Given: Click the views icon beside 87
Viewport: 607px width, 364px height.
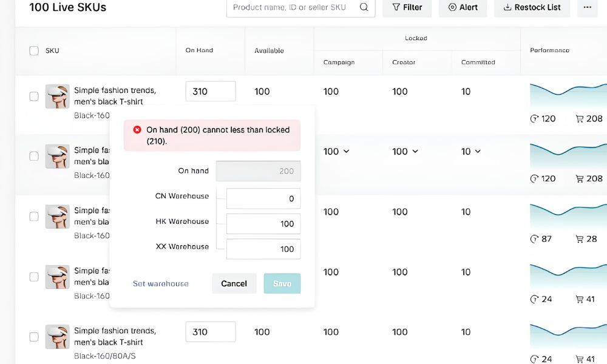Looking at the screenshot, I should [534, 239].
